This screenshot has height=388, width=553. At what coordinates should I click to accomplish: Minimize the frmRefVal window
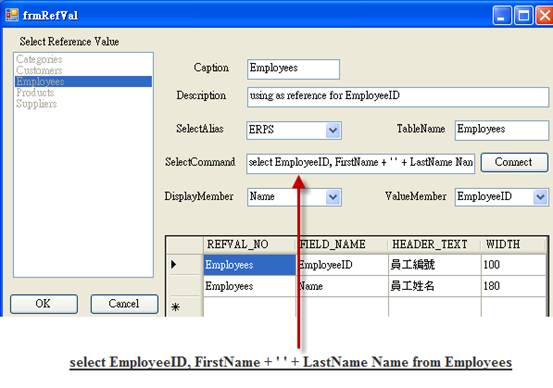coord(502,16)
